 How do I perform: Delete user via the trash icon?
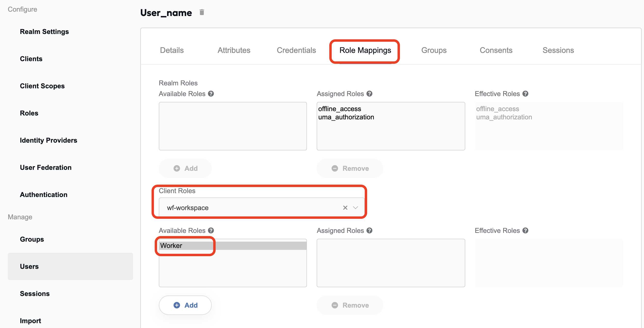(202, 12)
